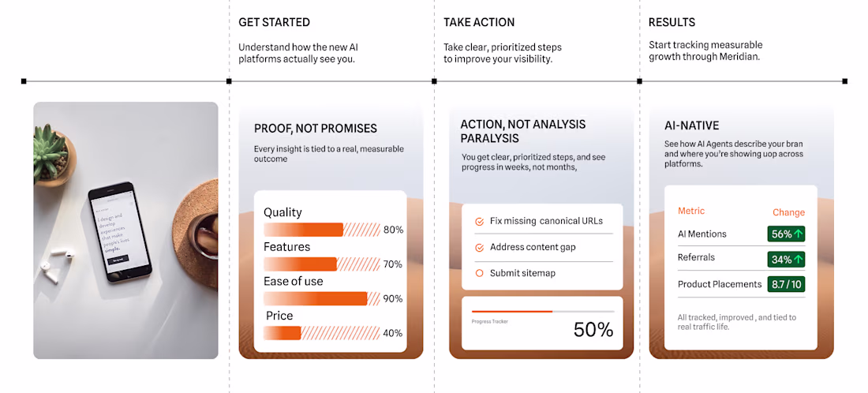
Task: Toggle the Address content gap checkmark
Action: [x=480, y=248]
